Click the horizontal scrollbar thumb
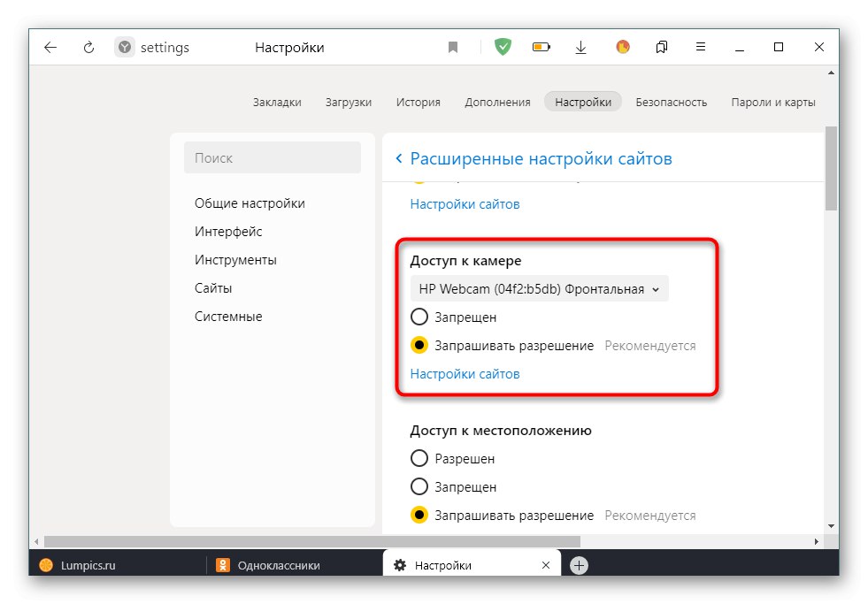This screenshot has height=604, width=868. (312, 541)
